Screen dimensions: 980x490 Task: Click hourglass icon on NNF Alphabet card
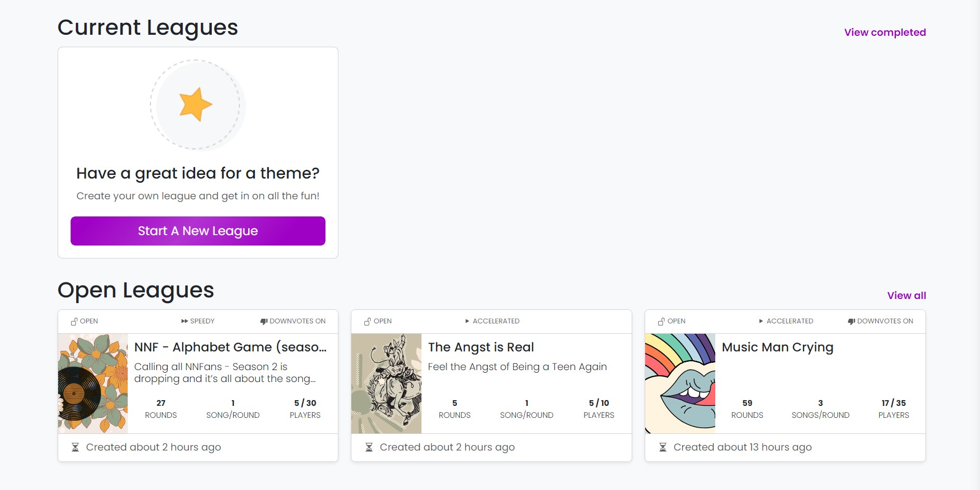75,447
